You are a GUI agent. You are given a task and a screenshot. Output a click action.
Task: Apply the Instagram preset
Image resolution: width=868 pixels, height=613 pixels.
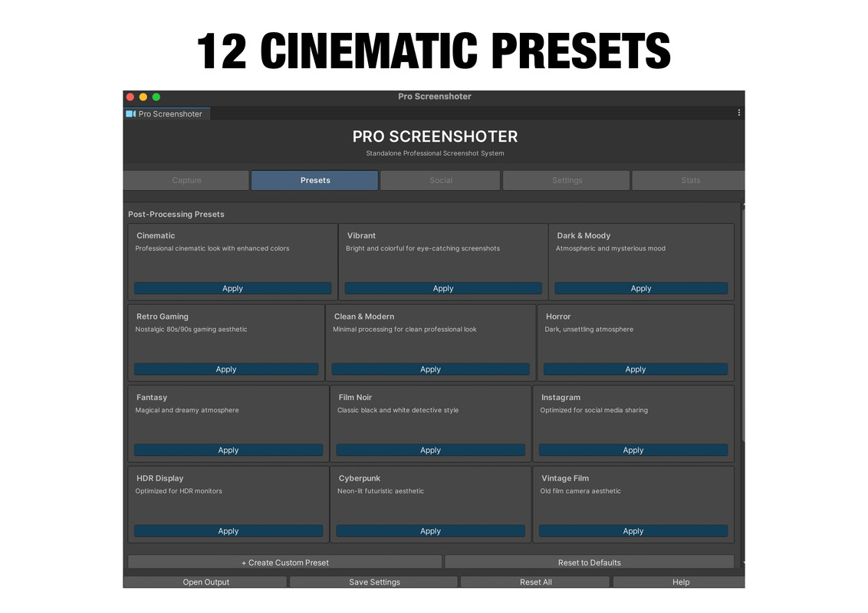(633, 450)
